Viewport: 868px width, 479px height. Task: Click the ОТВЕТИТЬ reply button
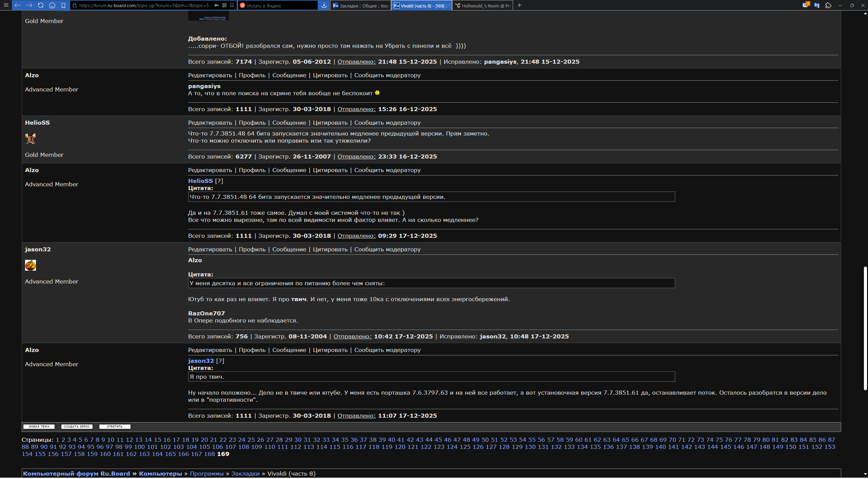(x=115, y=426)
